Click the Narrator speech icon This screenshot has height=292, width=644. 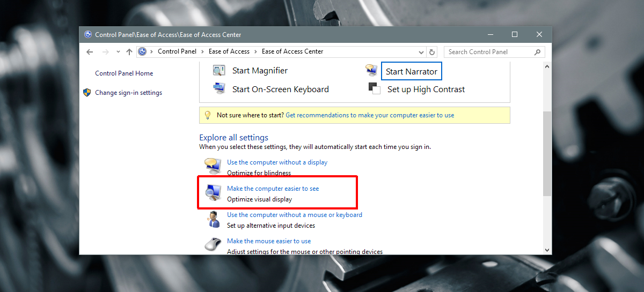[x=371, y=70]
